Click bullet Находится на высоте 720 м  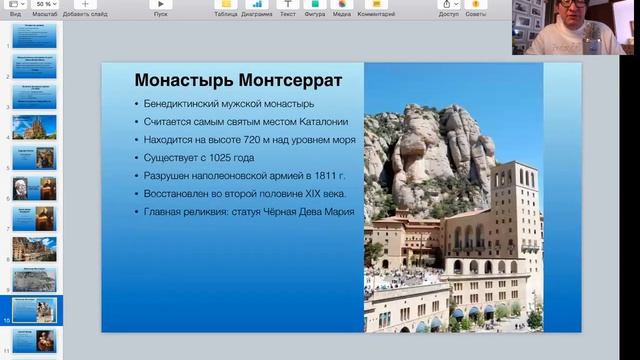(x=249, y=140)
